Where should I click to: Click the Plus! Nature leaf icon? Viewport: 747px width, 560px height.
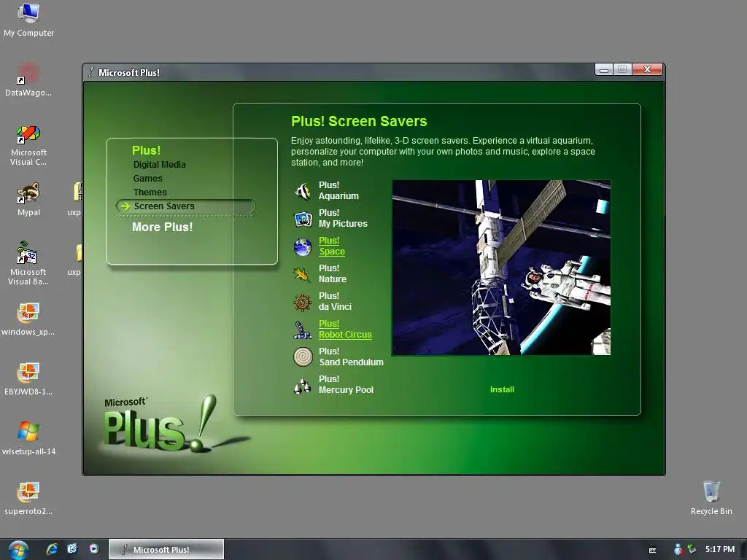click(303, 274)
